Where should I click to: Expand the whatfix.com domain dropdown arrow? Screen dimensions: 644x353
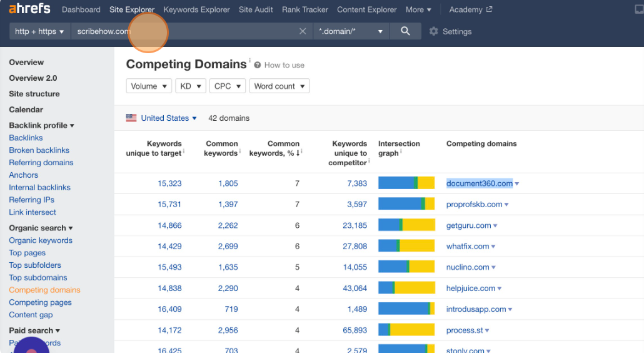click(x=493, y=247)
